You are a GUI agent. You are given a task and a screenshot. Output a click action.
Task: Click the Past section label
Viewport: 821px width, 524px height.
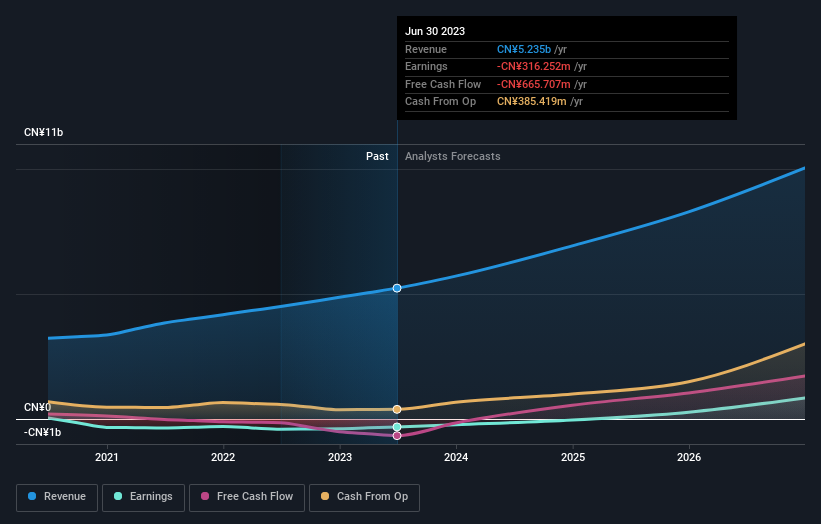pyautogui.click(x=377, y=156)
